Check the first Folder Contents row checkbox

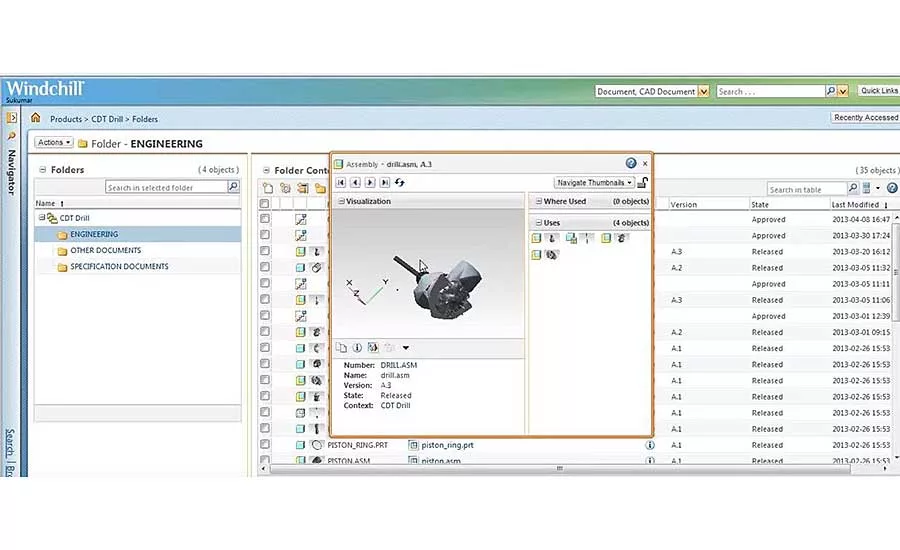point(265,219)
